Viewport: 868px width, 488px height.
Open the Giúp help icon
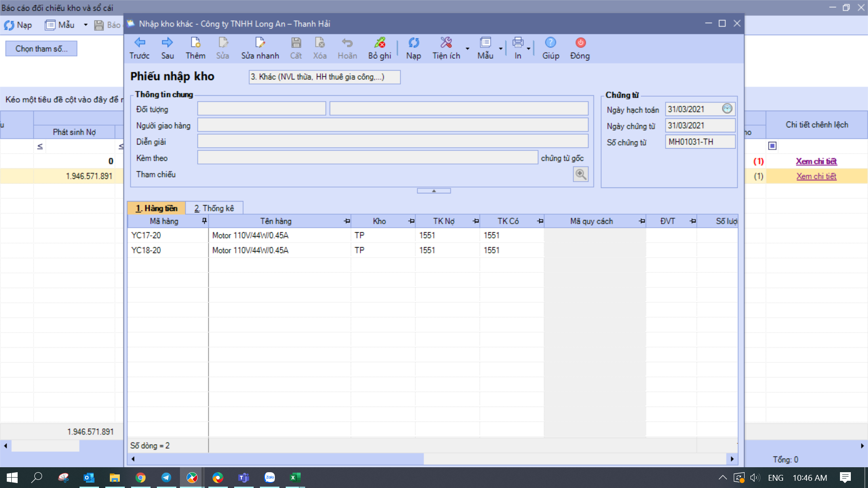pyautogui.click(x=550, y=42)
